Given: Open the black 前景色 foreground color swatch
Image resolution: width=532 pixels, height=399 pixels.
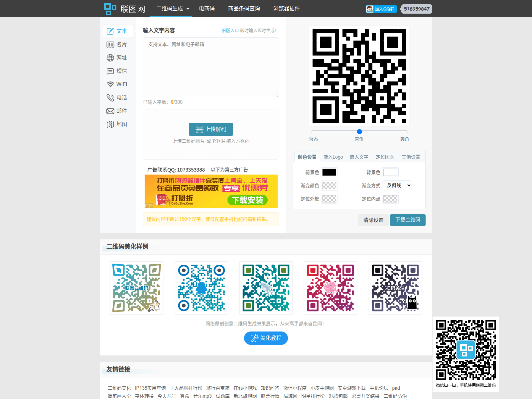Looking at the screenshot, I should tap(329, 172).
